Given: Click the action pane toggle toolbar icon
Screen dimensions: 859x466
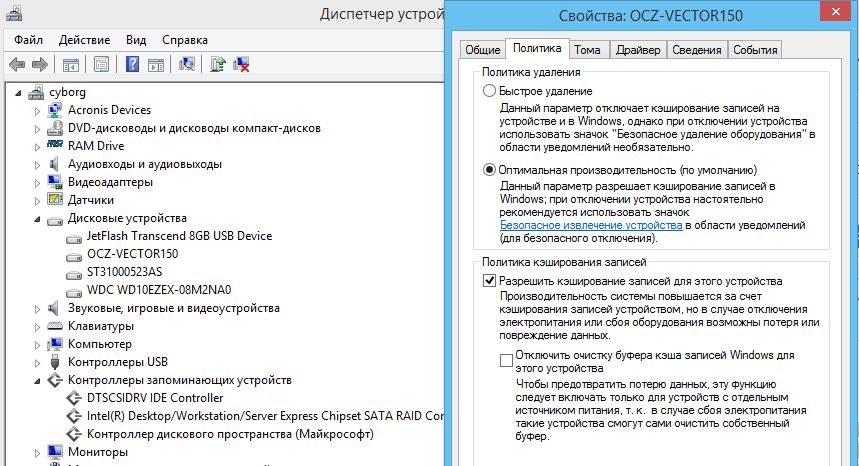Looking at the screenshot, I should pos(156,65).
